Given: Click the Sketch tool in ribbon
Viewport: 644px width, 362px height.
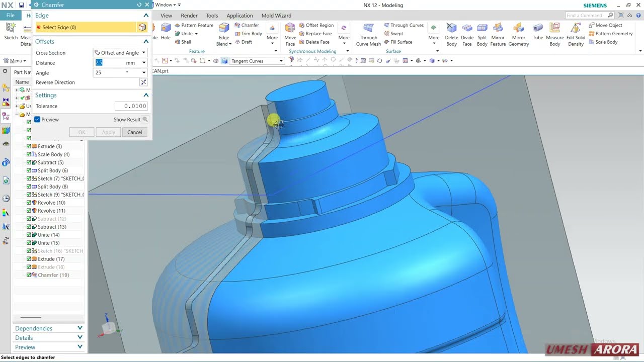Looking at the screenshot, I should coord(11,32).
